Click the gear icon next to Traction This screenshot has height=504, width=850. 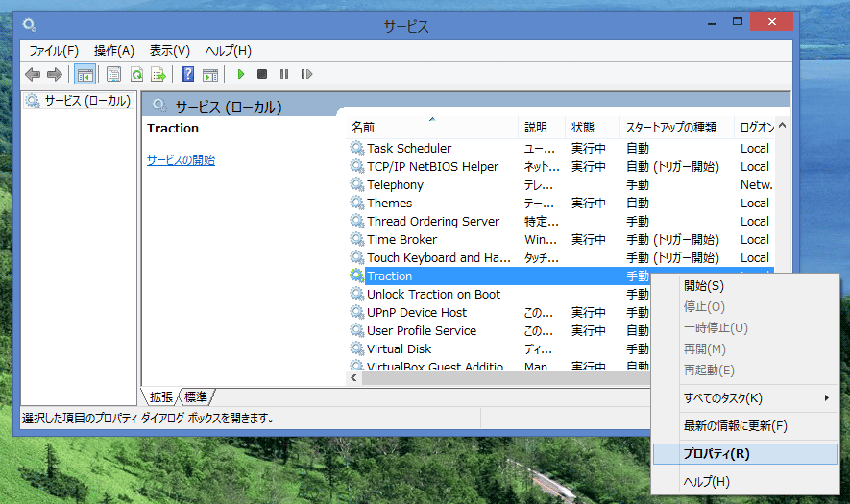(x=356, y=276)
